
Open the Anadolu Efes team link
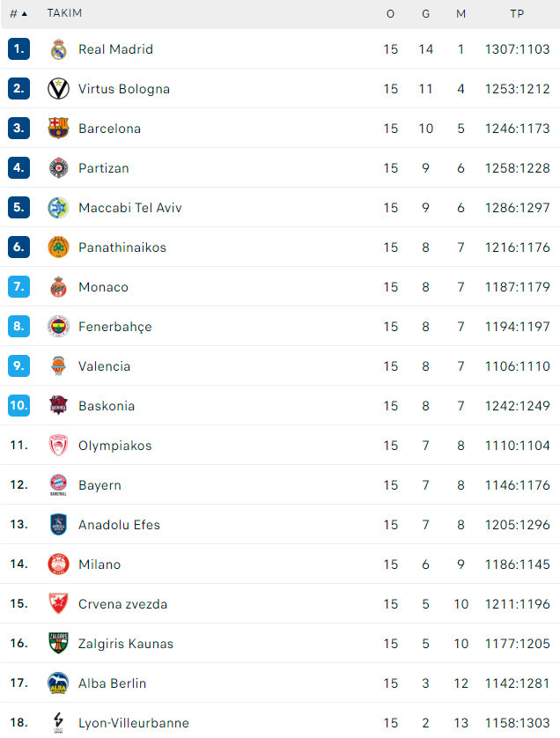119,525
